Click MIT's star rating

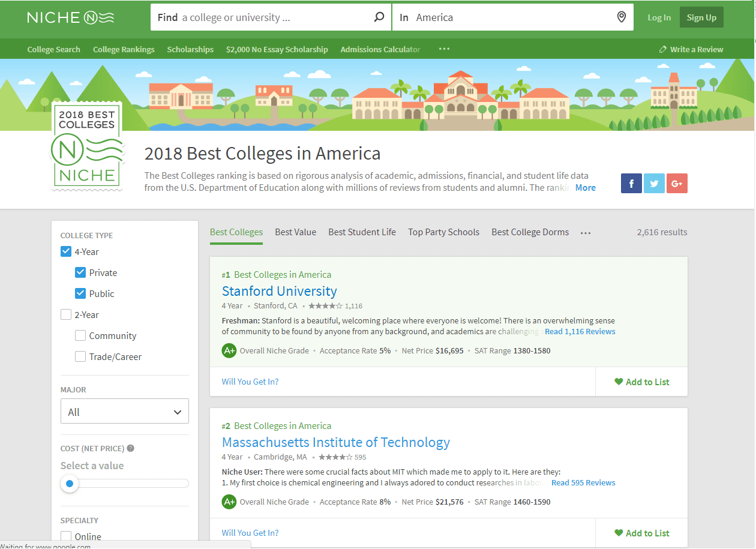point(335,457)
